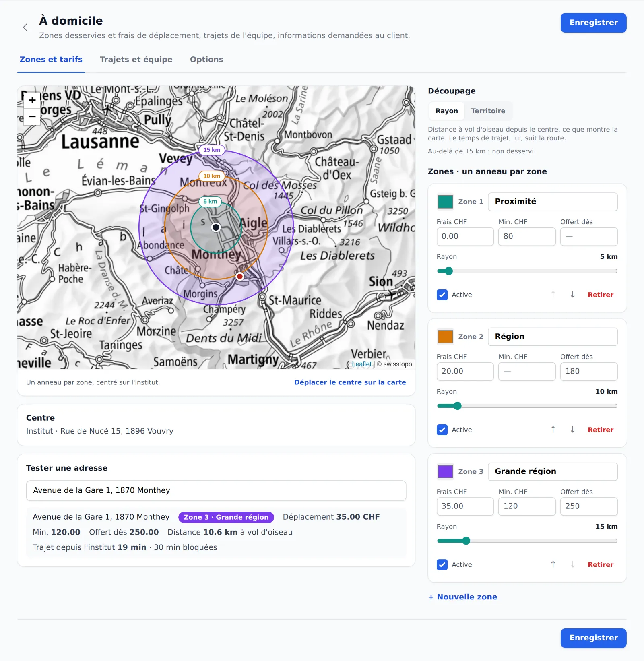Pick the orange Zone 2 color swatch
The width and height of the screenshot is (644, 661).
445,337
